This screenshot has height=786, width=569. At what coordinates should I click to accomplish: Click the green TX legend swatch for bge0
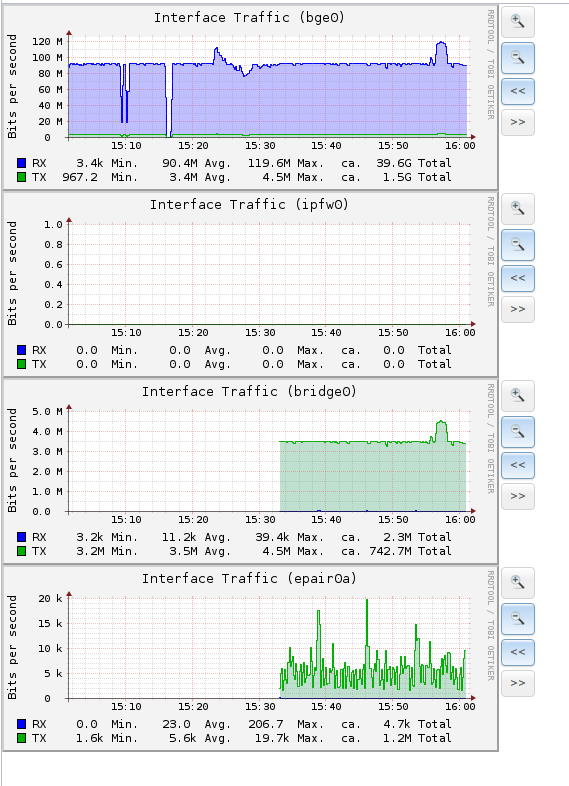[21, 177]
